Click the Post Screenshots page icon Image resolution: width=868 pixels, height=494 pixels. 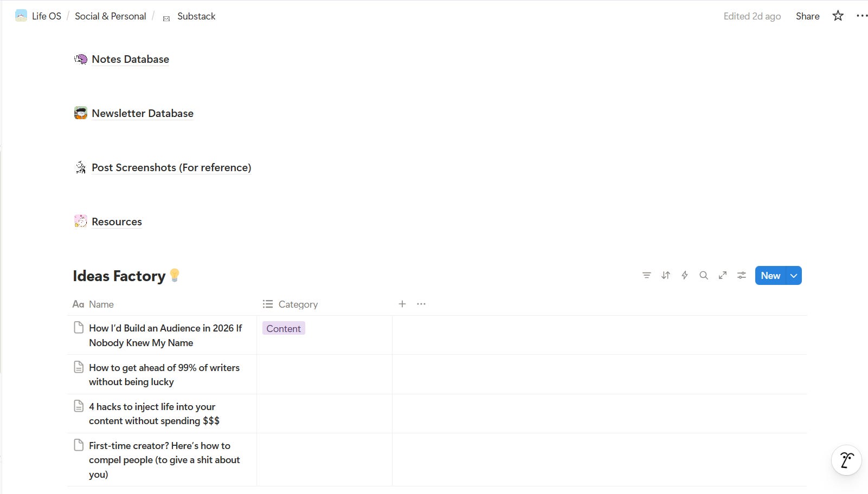(x=80, y=167)
